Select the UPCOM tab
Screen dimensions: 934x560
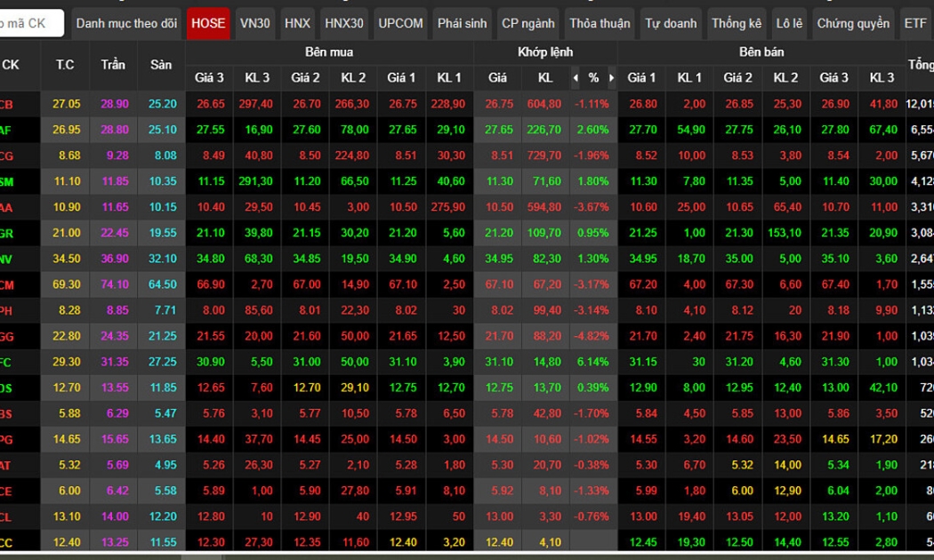[x=400, y=23]
